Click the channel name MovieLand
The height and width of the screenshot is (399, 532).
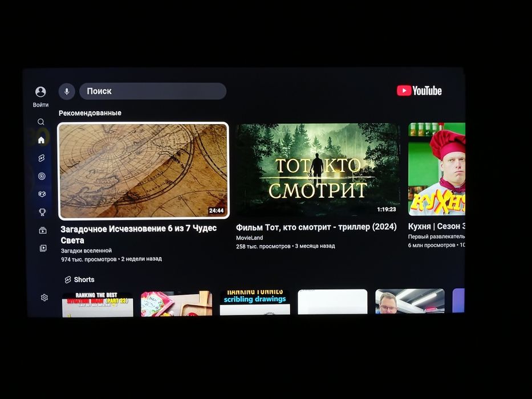point(249,238)
